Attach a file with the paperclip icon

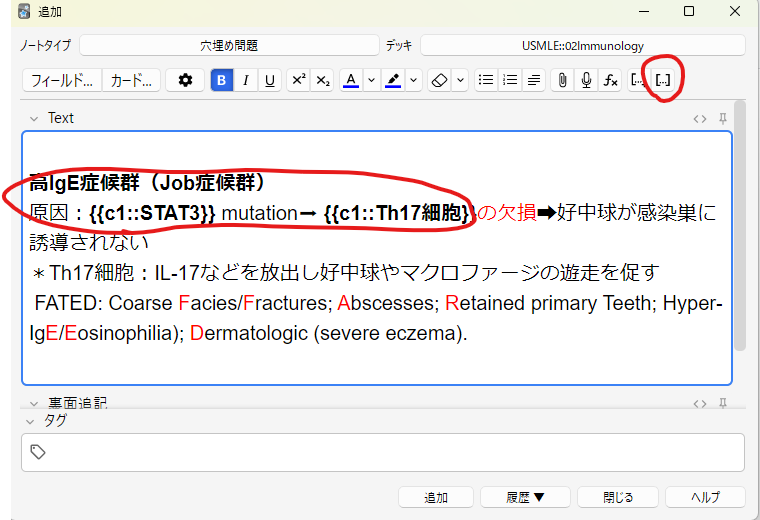pyautogui.click(x=562, y=80)
